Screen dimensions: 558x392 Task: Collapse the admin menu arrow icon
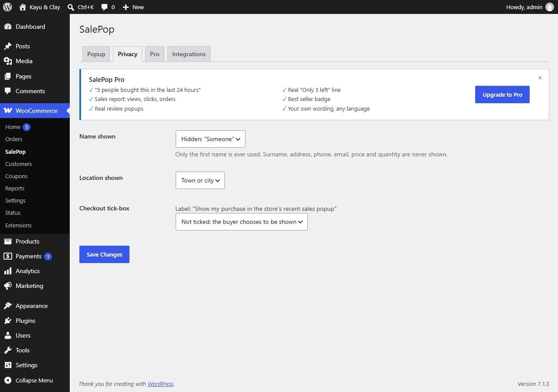pyautogui.click(x=8, y=380)
